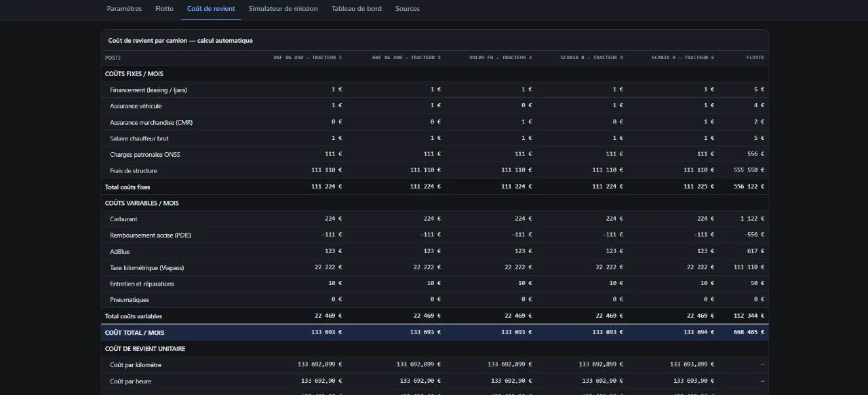Select the Assurance véhicule row label
Viewport: 868px width, 395px height.
136,106
